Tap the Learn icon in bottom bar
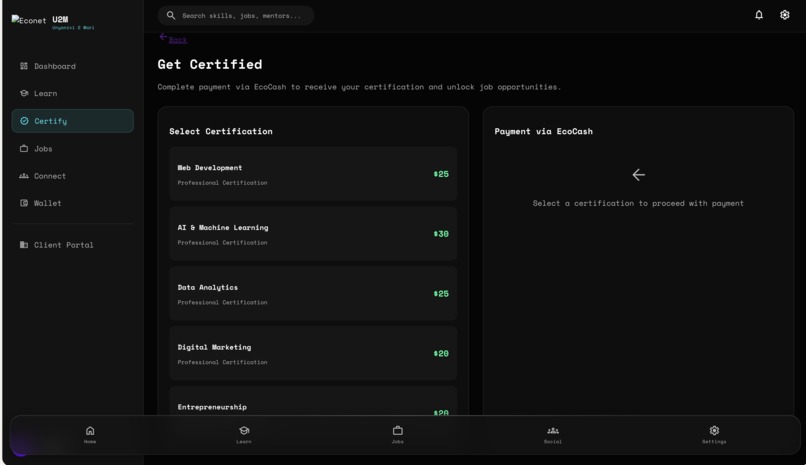 pyautogui.click(x=244, y=434)
